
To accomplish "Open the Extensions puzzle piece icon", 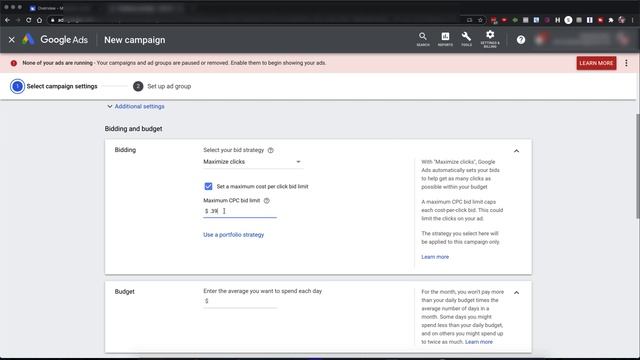I will pos(611,20).
